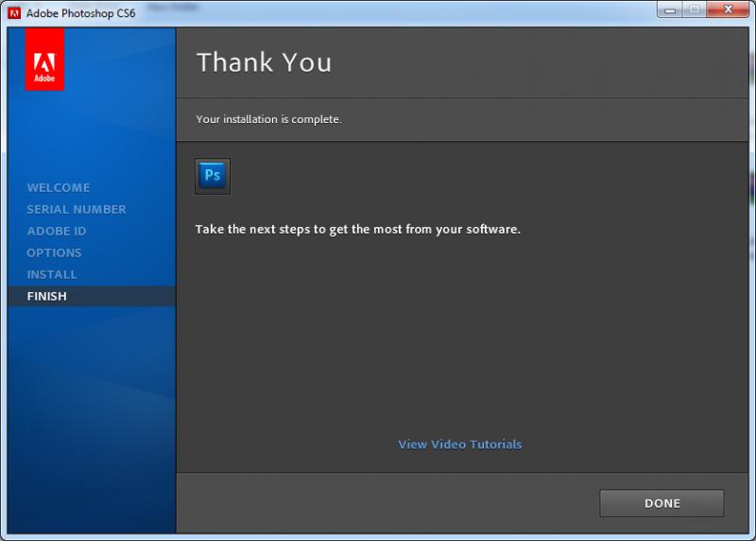Viewport: 756px width, 541px height.
Task: Close the Adobe Photoshop CS6 installer window
Action: point(728,9)
